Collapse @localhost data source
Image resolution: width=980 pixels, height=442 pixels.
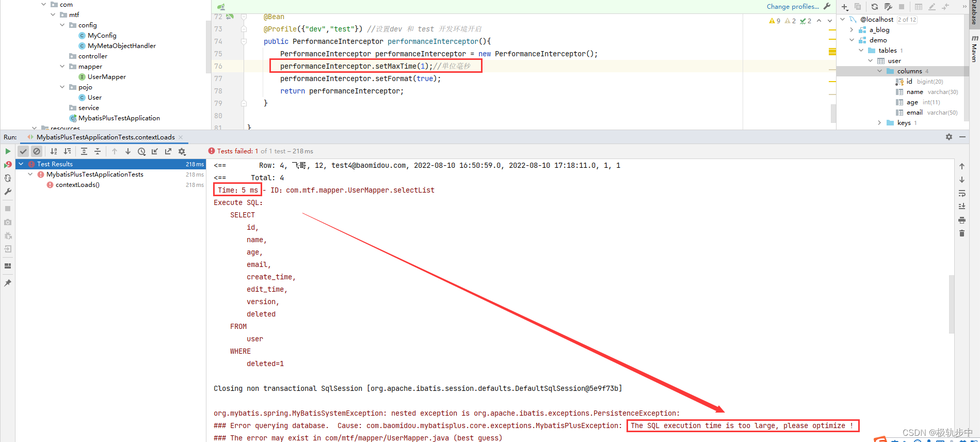(x=843, y=19)
